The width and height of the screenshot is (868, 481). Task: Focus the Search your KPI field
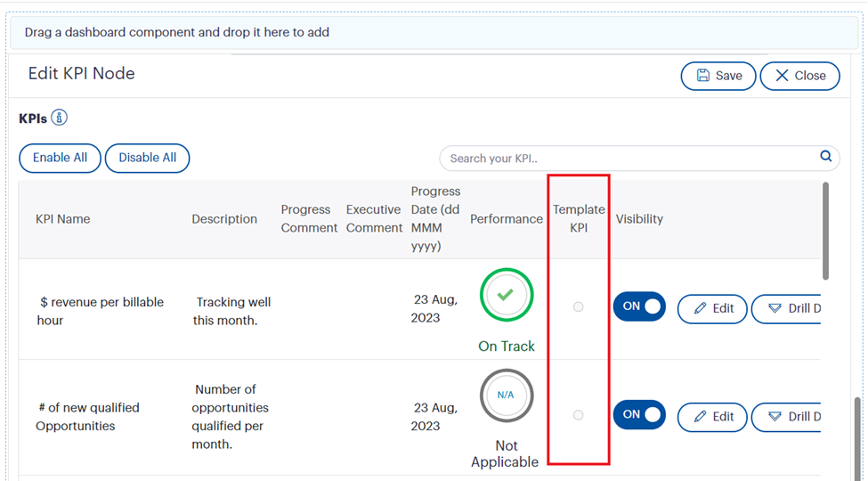pos(628,159)
